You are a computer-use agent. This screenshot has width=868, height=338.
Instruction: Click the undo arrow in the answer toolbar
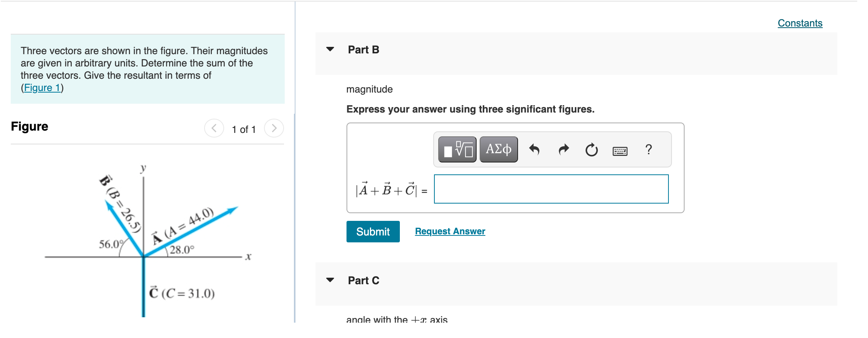click(x=535, y=150)
